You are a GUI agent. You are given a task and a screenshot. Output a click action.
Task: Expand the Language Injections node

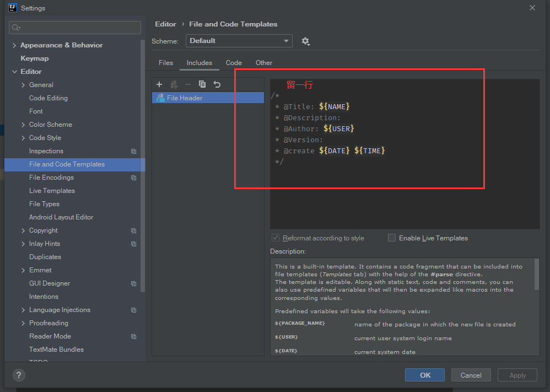pos(23,310)
